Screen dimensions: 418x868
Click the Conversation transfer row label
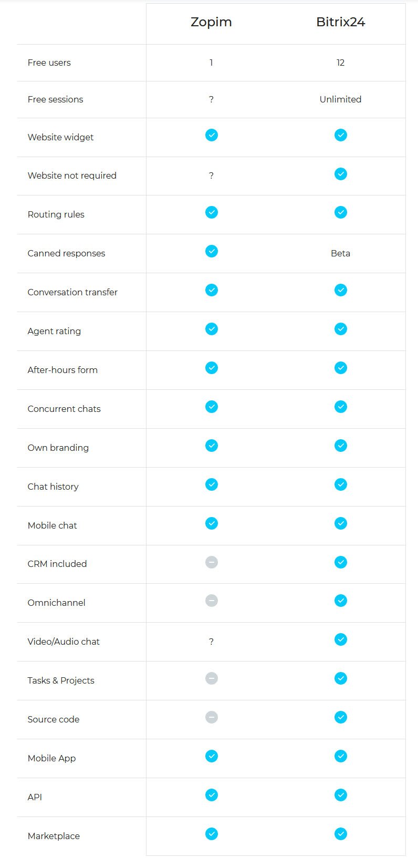click(x=72, y=292)
